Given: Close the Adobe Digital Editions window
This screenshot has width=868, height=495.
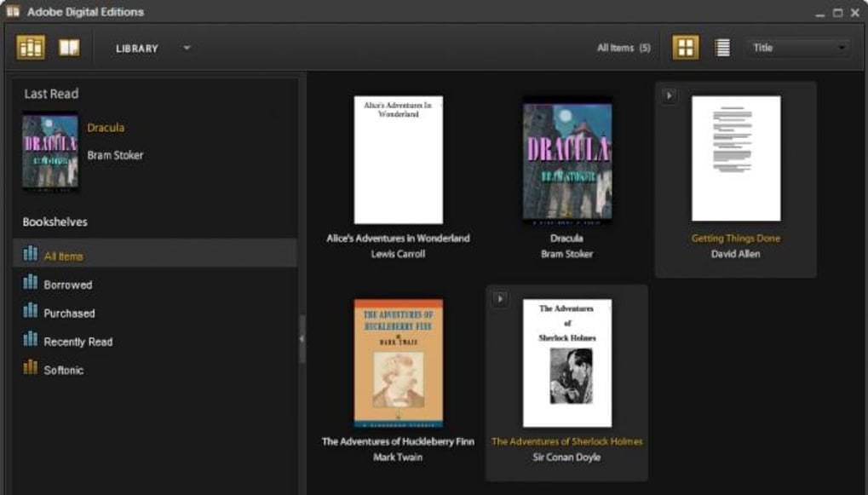Looking at the screenshot, I should pyautogui.click(x=855, y=12).
